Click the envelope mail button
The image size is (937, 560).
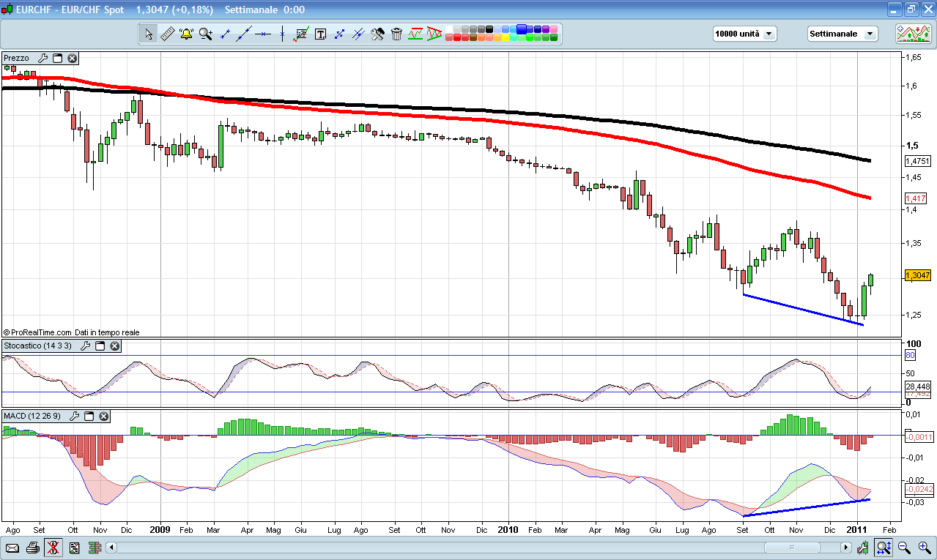(x=12, y=548)
